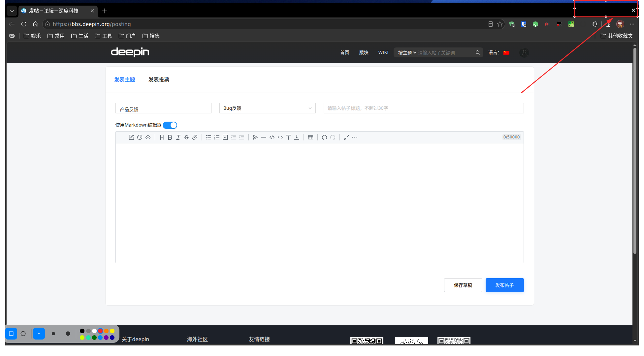Insert a task checklist item
644x356 pixels.
pyautogui.click(x=225, y=137)
